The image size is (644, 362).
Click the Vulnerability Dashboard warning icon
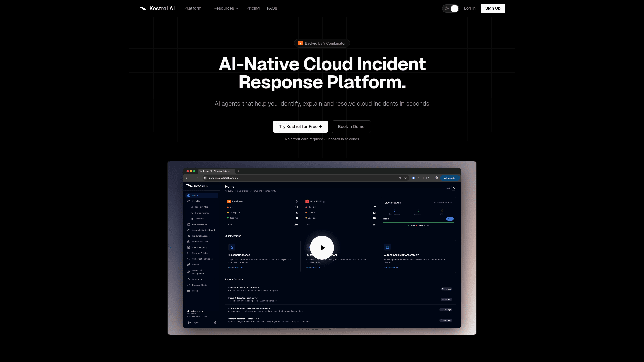[x=189, y=230]
